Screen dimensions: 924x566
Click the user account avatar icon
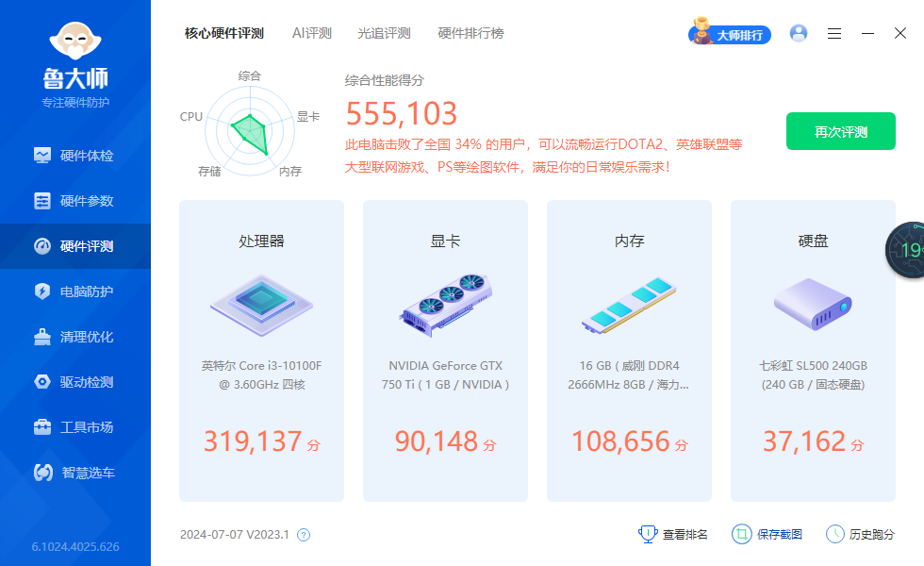(x=799, y=33)
